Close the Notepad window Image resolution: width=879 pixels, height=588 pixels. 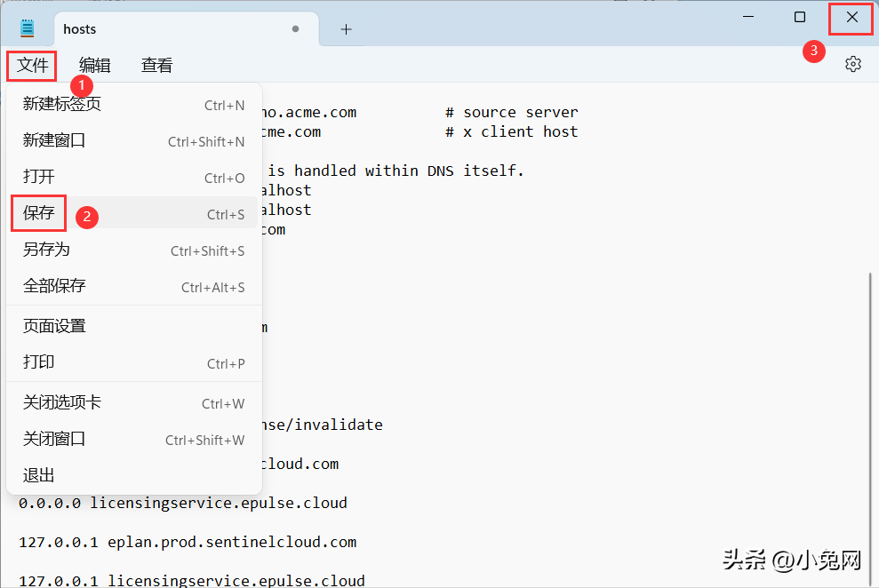pyautogui.click(x=851, y=17)
